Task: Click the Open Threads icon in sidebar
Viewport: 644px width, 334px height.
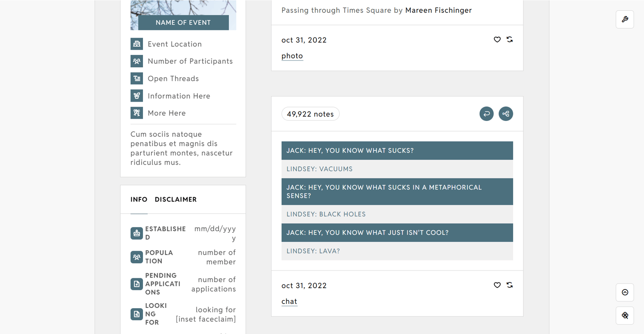Action: (137, 78)
